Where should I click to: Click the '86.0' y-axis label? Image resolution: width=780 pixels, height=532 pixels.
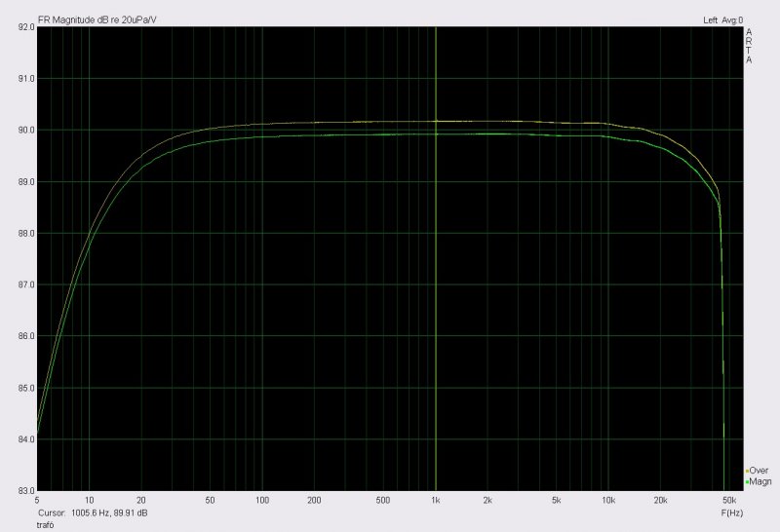[x=27, y=336]
